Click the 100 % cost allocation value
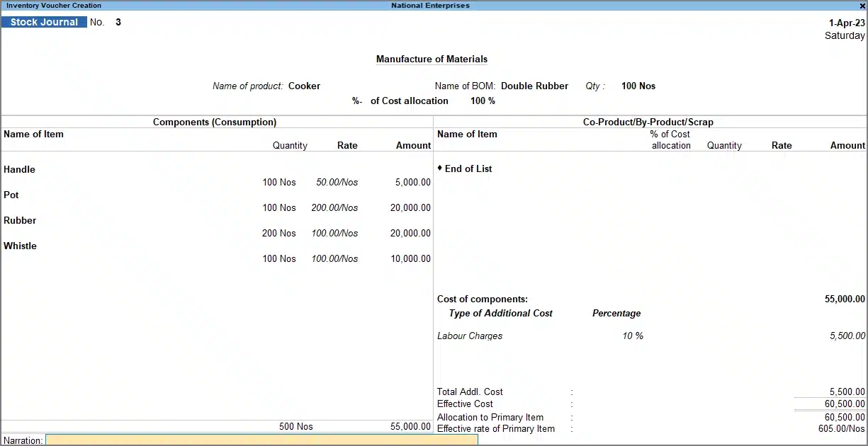This screenshot has height=446, width=868. tap(483, 101)
